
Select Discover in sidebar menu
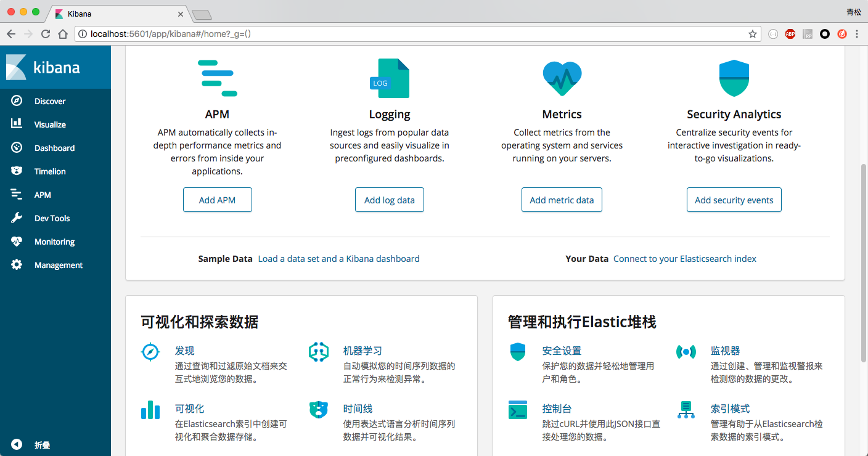point(50,101)
